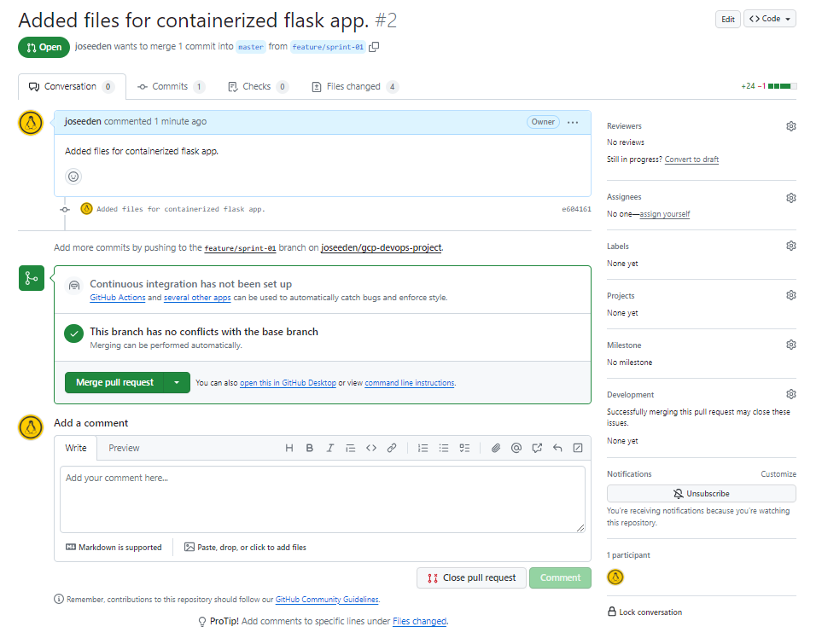Open the Code dropdown button
The image size is (822, 644).
770,19
